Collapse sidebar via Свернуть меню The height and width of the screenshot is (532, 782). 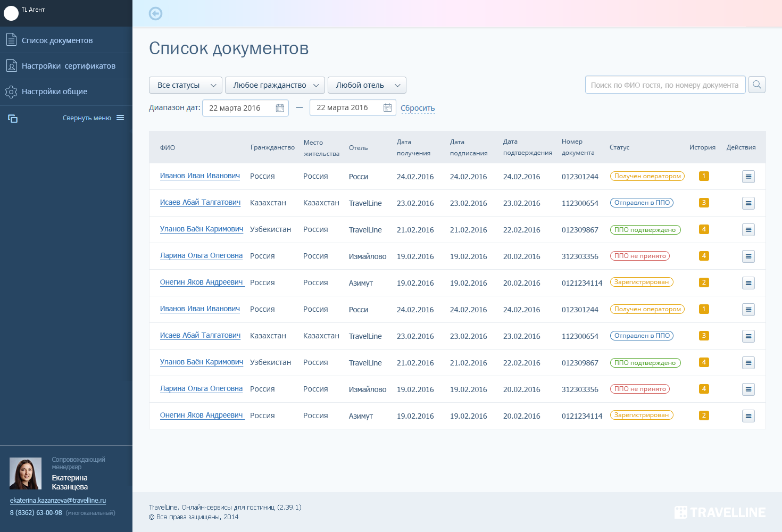coord(87,118)
